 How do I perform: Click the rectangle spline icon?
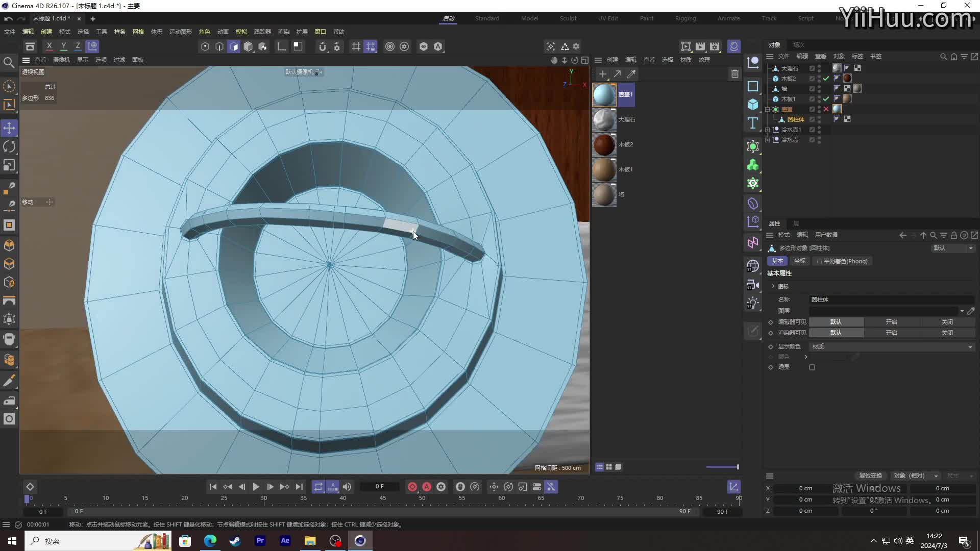point(753,86)
